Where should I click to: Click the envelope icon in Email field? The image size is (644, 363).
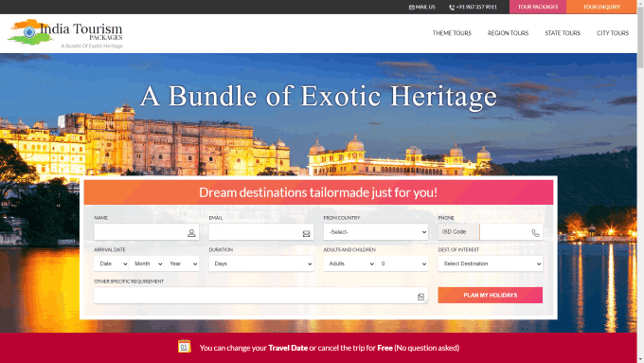tap(307, 233)
